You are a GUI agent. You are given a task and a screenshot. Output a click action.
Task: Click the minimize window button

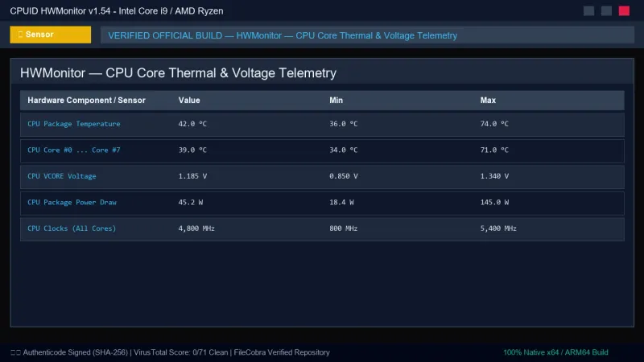[x=588, y=11]
